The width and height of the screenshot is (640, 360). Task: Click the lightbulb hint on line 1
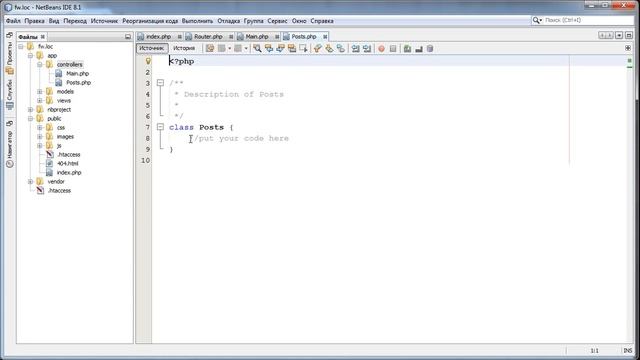(x=148, y=61)
